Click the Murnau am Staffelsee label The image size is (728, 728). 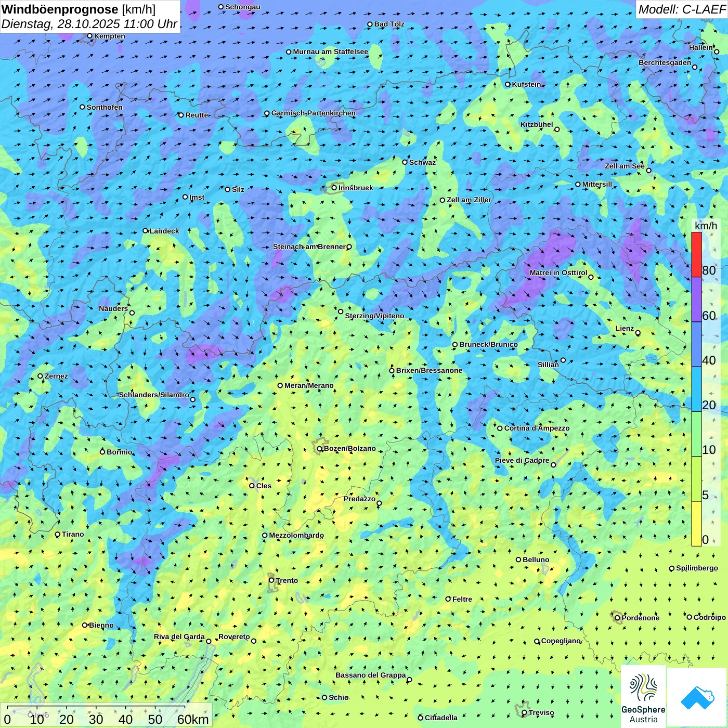point(330,51)
